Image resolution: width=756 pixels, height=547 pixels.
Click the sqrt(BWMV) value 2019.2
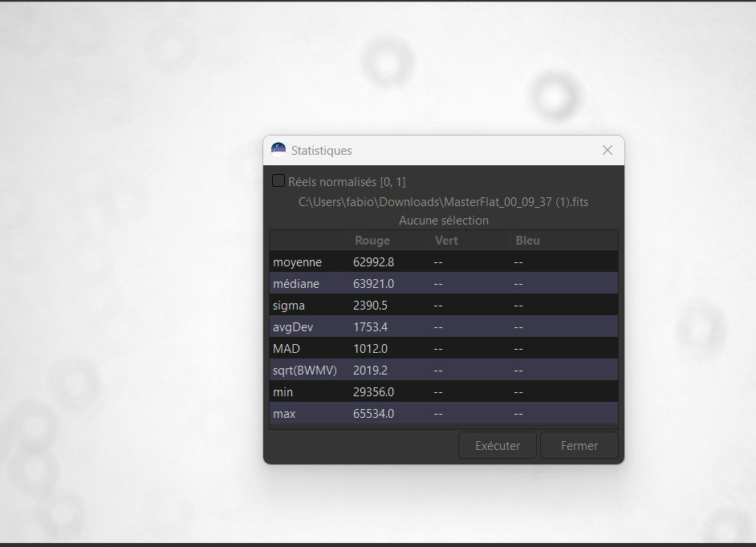click(x=370, y=371)
